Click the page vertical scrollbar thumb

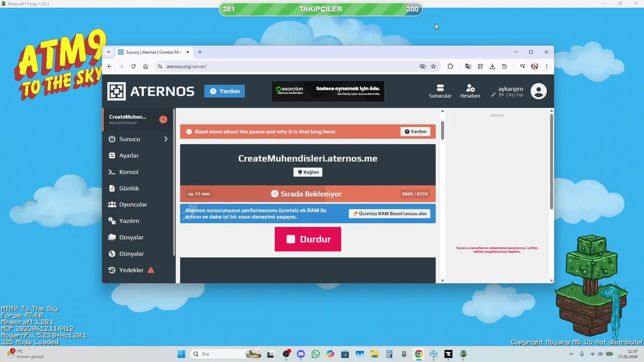point(442,130)
